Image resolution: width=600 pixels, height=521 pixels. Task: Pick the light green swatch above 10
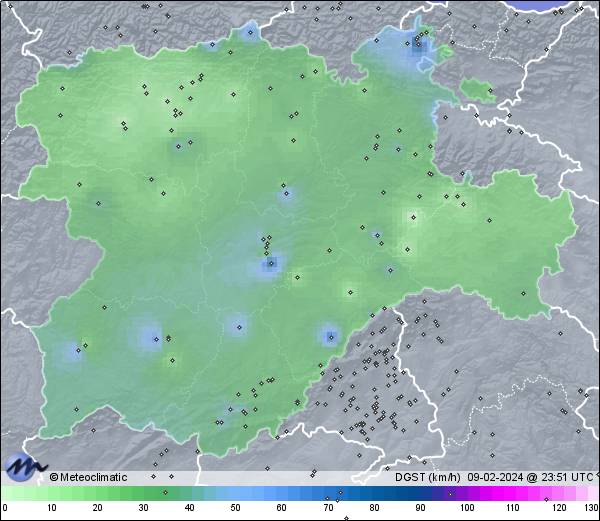tap(52, 493)
